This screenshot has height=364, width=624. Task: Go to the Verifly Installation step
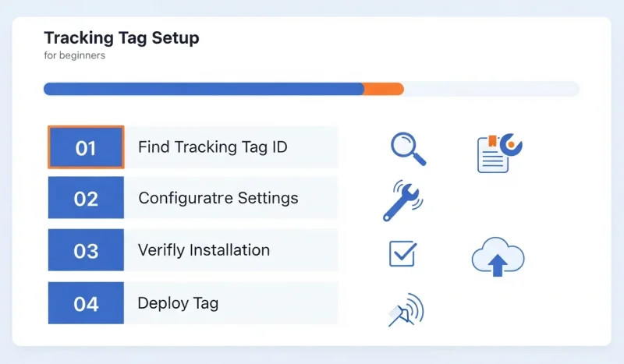[204, 250]
